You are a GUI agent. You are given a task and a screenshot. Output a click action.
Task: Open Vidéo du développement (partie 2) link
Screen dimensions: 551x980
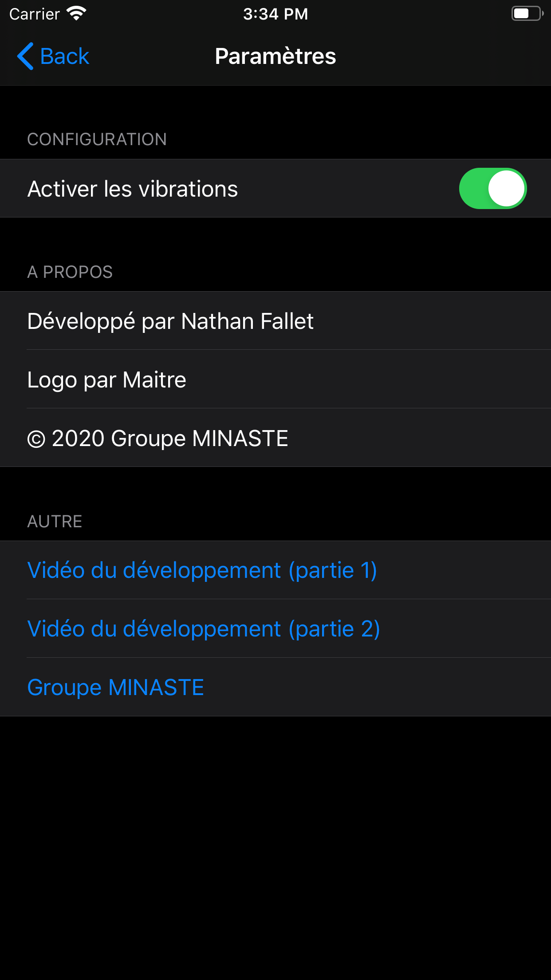point(203,629)
